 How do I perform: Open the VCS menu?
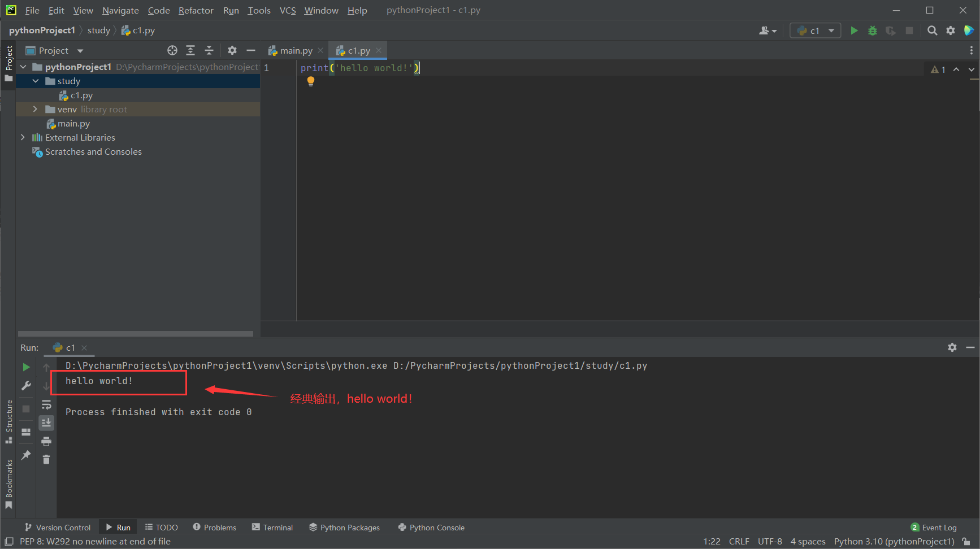tap(288, 10)
